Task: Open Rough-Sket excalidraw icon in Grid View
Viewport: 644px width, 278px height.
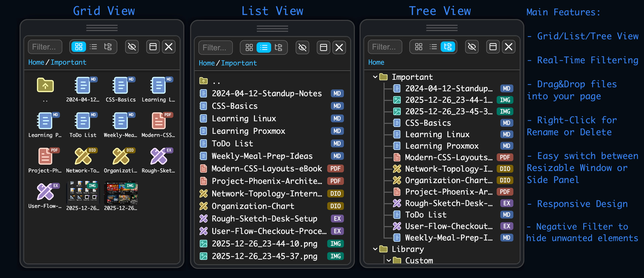Action: (x=158, y=156)
